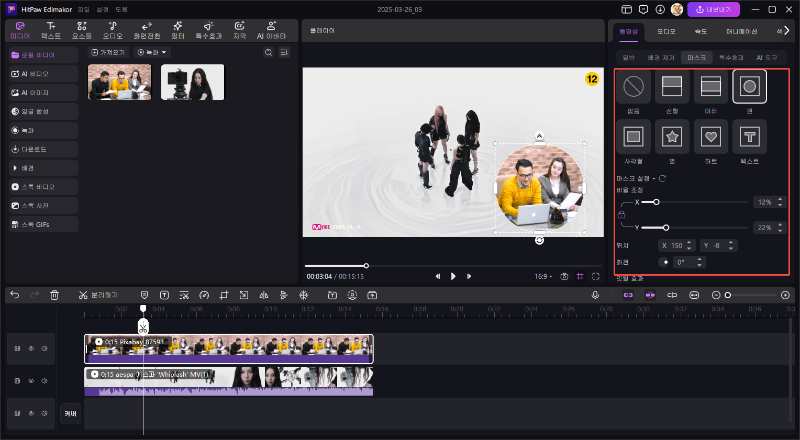This screenshot has width=800, height=440.
Task: Enter fullscreen preview mode
Action: (x=595, y=276)
